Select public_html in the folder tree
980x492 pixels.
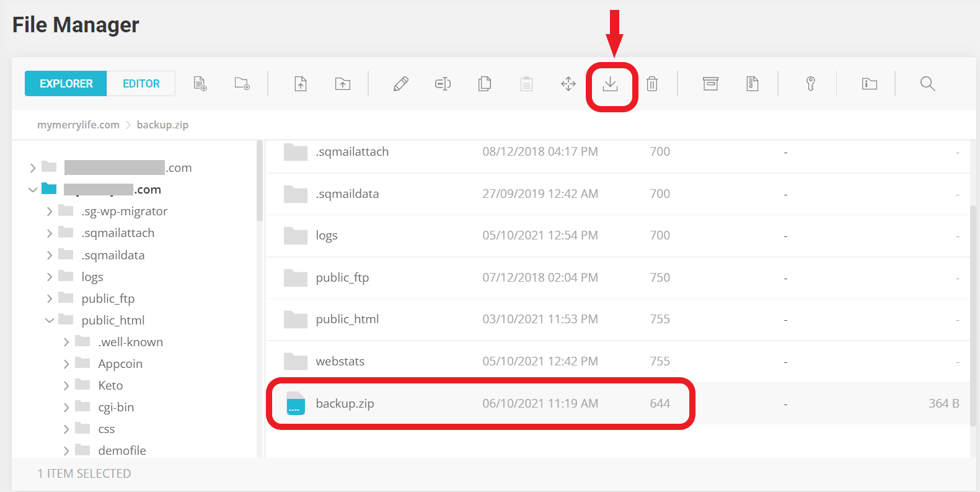(x=113, y=320)
